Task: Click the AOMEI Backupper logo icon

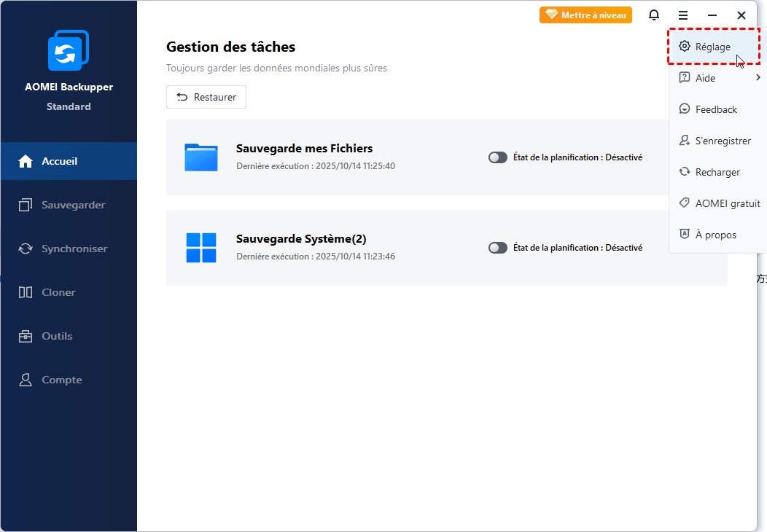Action: click(x=69, y=50)
